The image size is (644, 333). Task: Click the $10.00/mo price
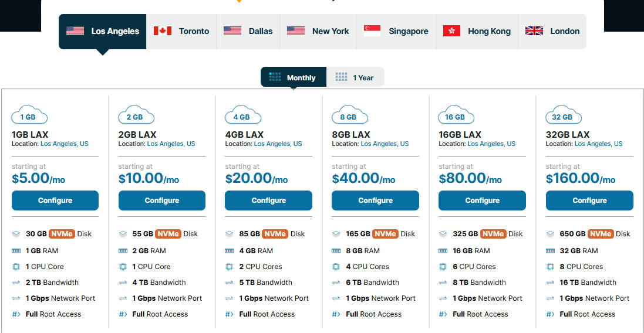(x=149, y=178)
